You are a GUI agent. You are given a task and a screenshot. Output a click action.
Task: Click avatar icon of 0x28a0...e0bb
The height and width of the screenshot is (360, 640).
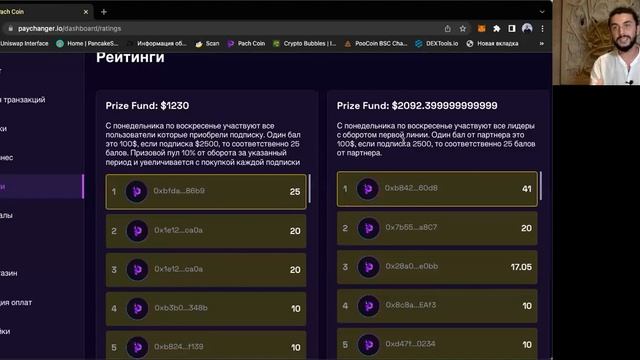pos(369,267)
